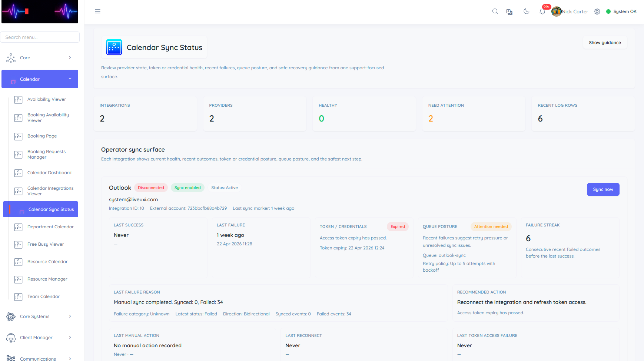644x361 pixels.
Task: Click the heartbeat logo banner
Action: tap(40, 11)
